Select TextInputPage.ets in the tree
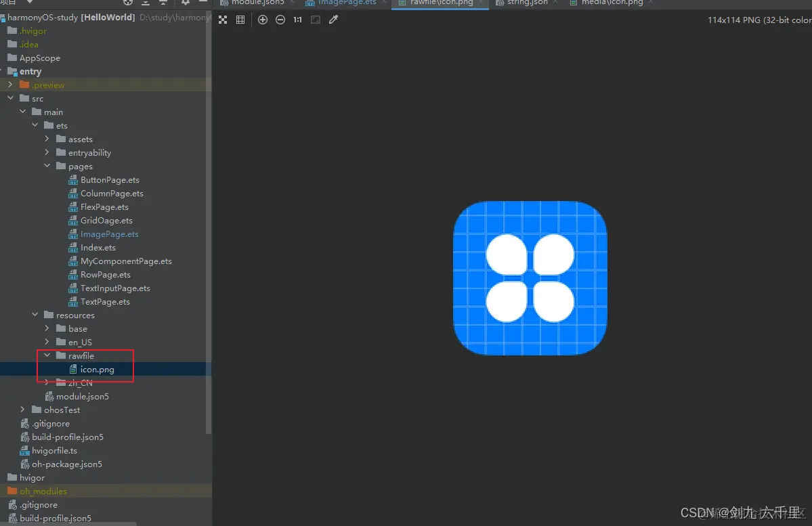812x526 pixels. (115, 288)
